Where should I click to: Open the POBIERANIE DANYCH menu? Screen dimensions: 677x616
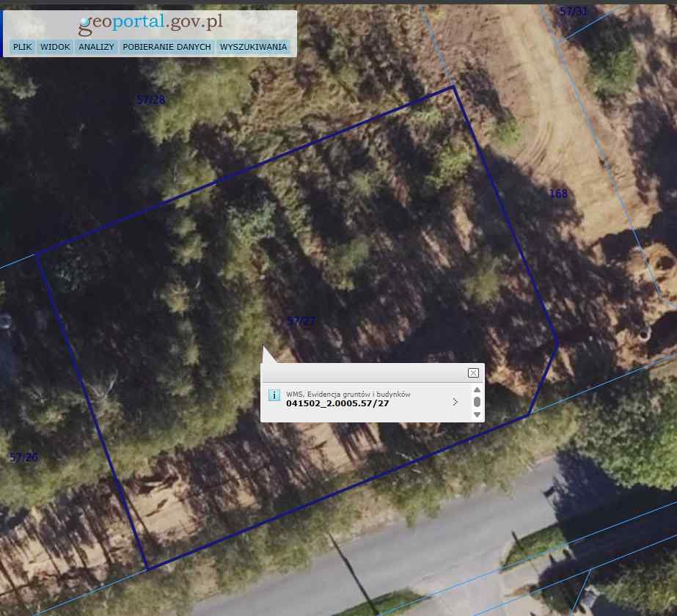tap(166, 47)
